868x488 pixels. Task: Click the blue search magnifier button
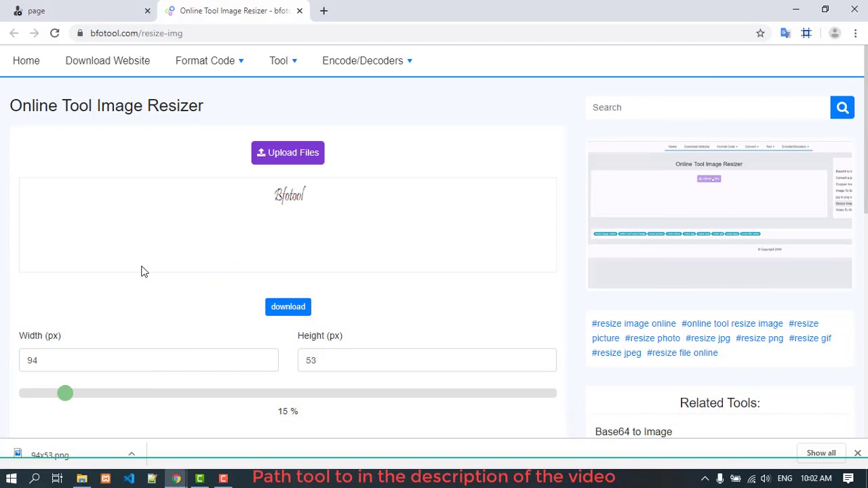click(x=842, y=107)
